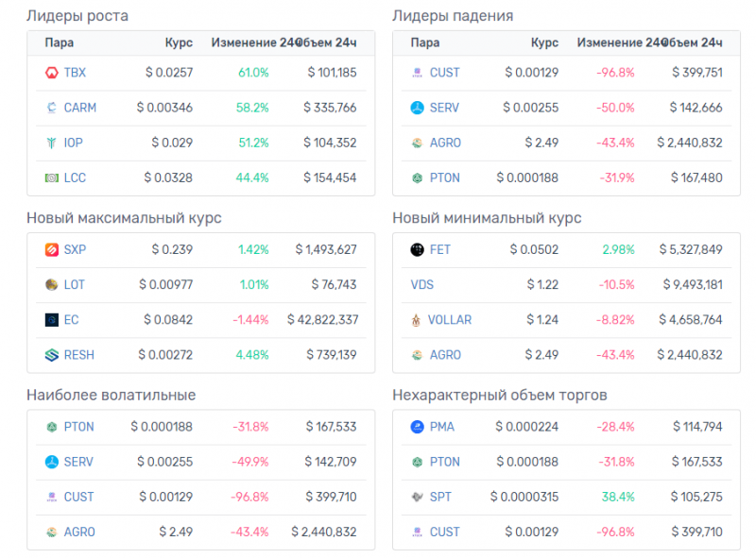Open the RESH pair link
This screenshot has height=558, width=756.
[x=79, y=355]
